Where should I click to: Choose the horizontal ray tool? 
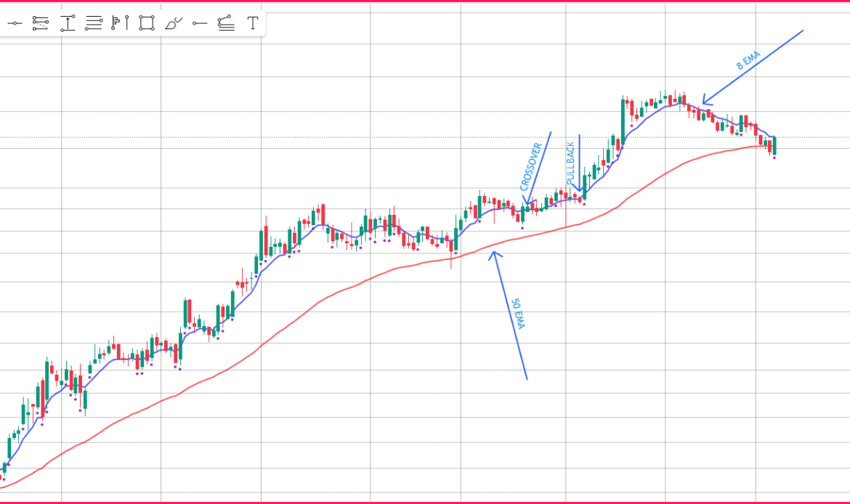(x=200, y=23)
